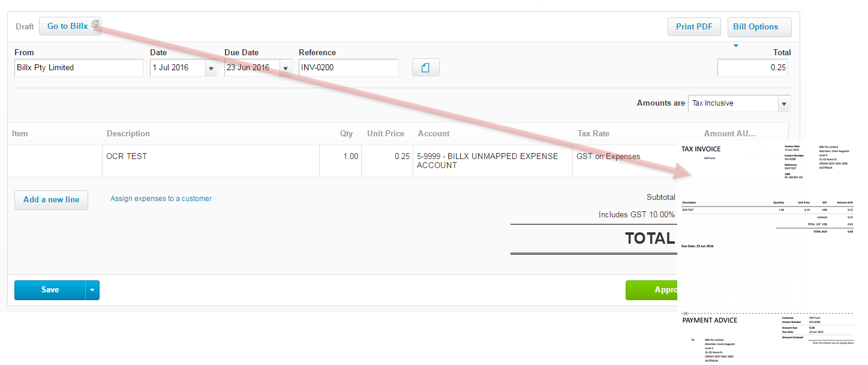
Task: Click the Tax Rate column header
Action: [593, 133]
